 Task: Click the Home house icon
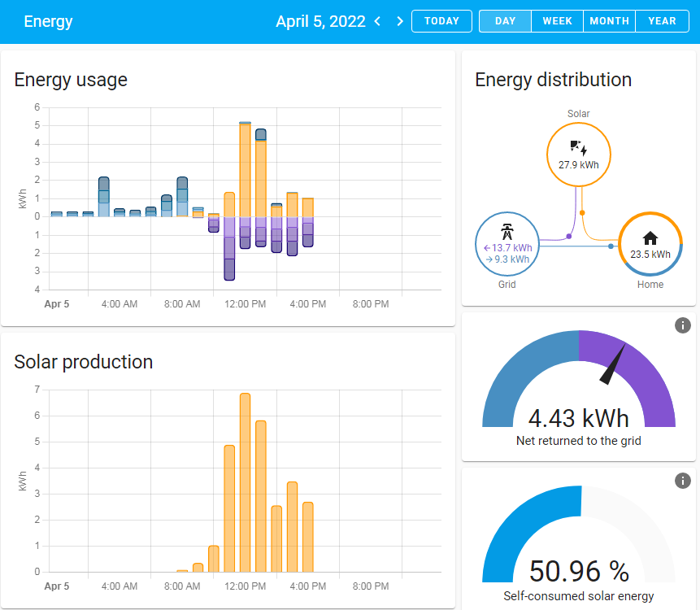pos(650,238)
